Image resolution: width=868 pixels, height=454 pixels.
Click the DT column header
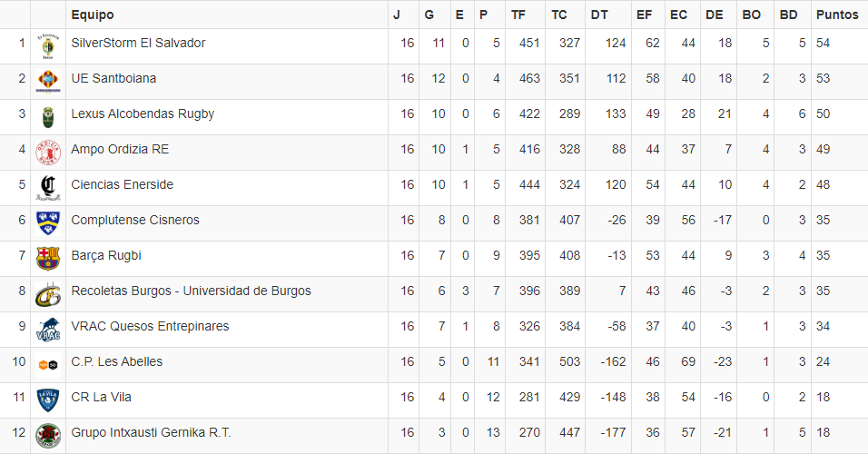click(599, 15)
